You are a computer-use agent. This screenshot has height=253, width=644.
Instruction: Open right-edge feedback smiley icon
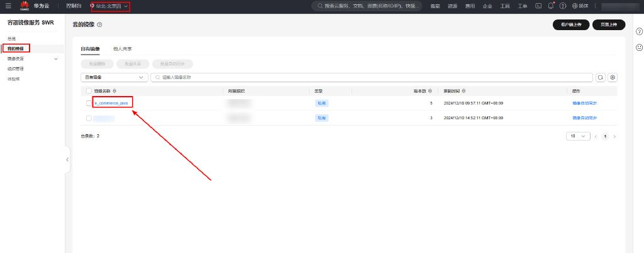point(639,48)
